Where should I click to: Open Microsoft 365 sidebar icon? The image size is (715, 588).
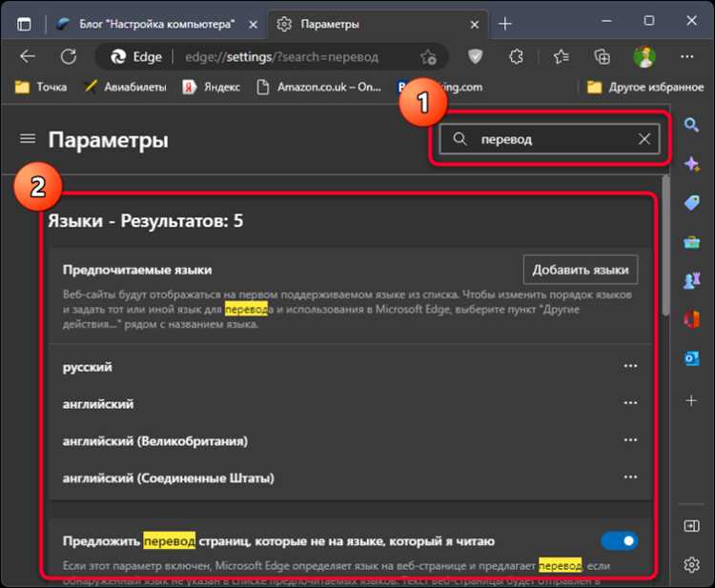coord(691,319)
